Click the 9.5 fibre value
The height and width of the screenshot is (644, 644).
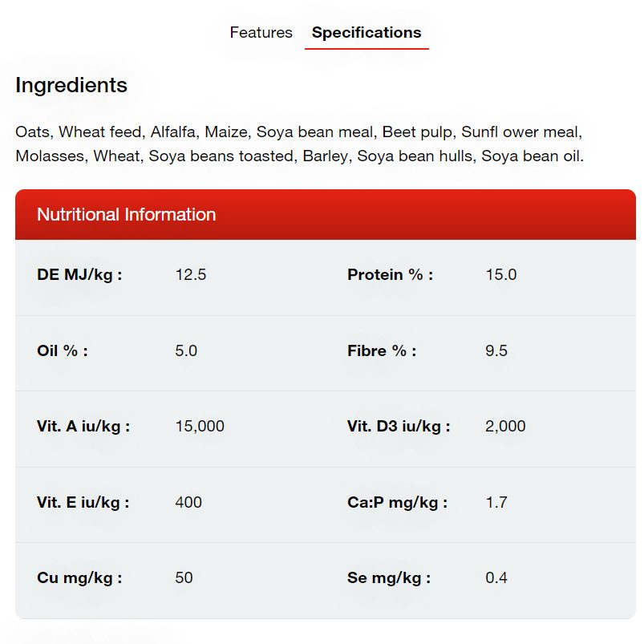click(x=496, y=351)
